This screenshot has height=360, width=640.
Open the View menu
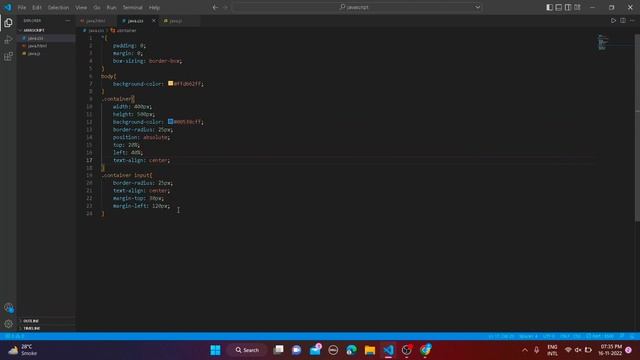81,7
